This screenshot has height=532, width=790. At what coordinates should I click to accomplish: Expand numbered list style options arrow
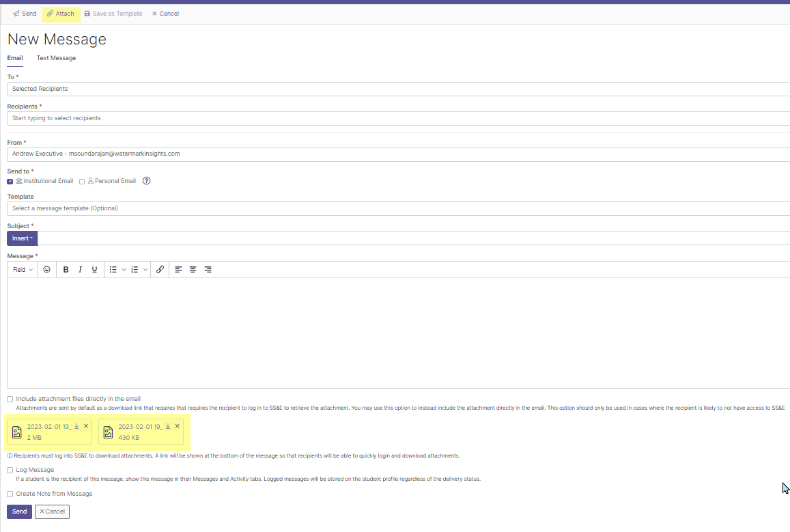pyautogui.click(x=145, y=270)
